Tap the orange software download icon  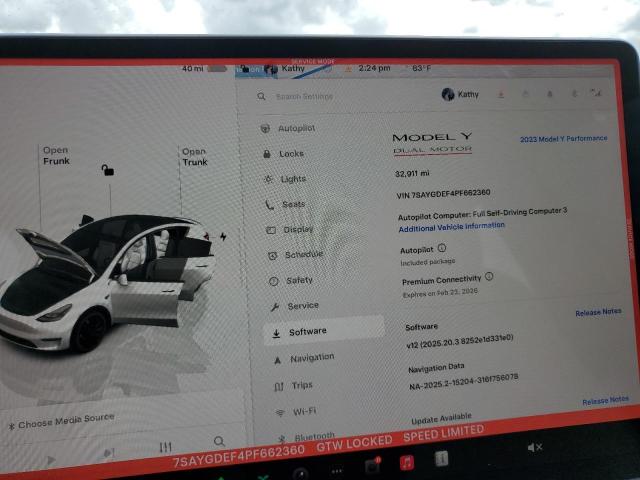point(501,94)
